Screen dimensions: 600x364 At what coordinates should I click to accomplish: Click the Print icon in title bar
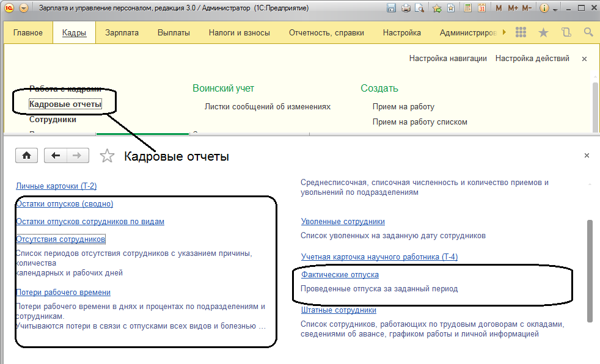[x=406, y=9]
